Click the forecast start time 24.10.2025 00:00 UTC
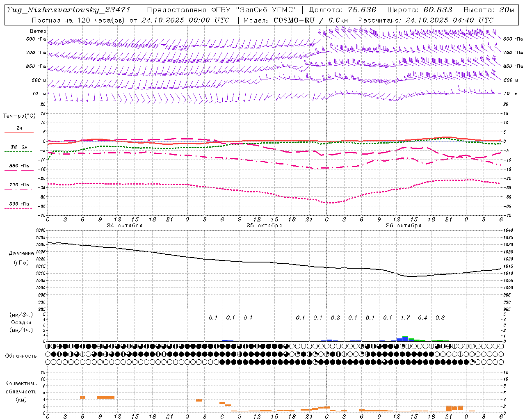This screenshot has width=525, height=420. coord(185,20)
